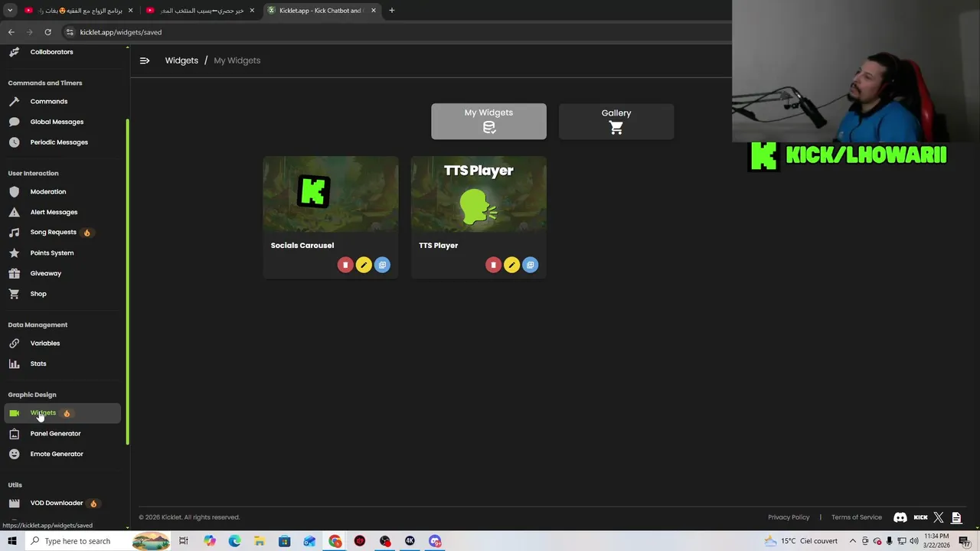Click the Song Requests music note icon

(14, 233)
